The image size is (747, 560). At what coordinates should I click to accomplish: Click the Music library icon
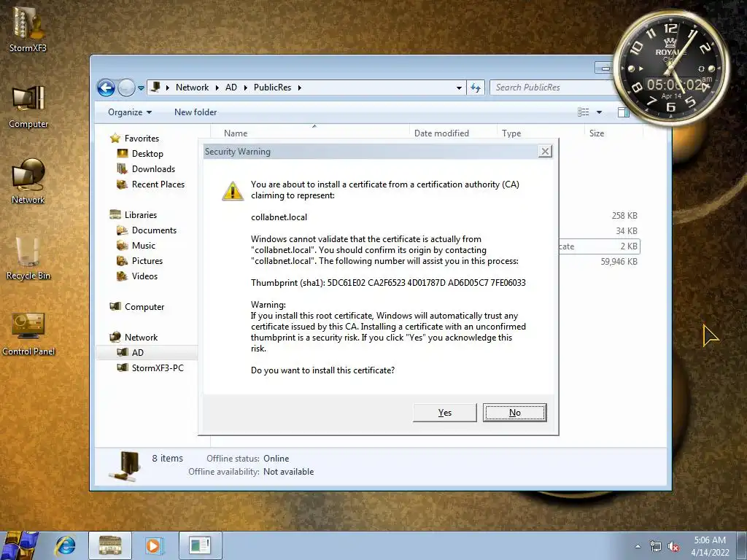122,245
